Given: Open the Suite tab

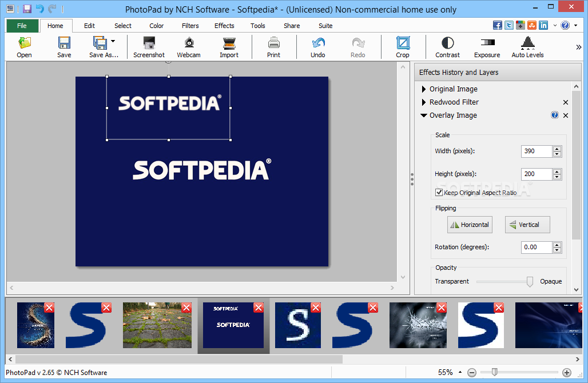Looking at the screenshot, I should click(325, 26).
